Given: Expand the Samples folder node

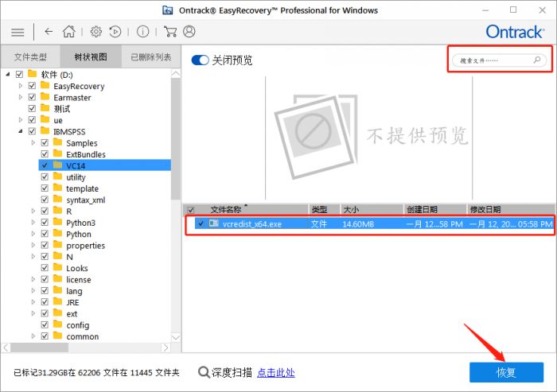Looking at the screenshot, I should point(33,142).
